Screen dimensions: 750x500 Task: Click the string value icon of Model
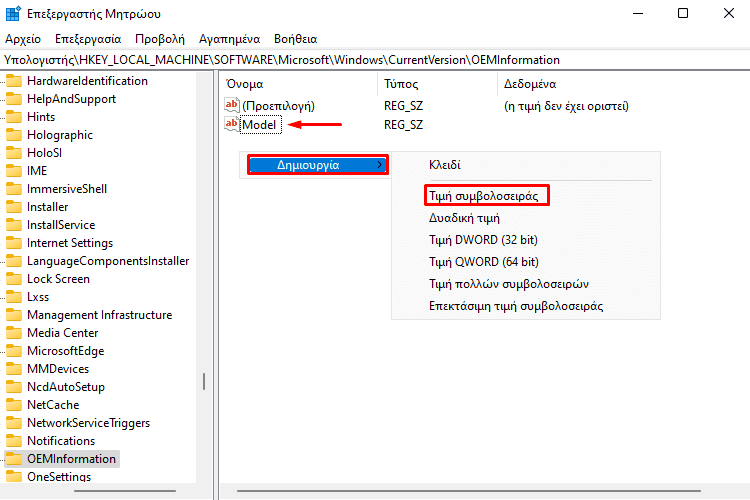tap(232, 124)
